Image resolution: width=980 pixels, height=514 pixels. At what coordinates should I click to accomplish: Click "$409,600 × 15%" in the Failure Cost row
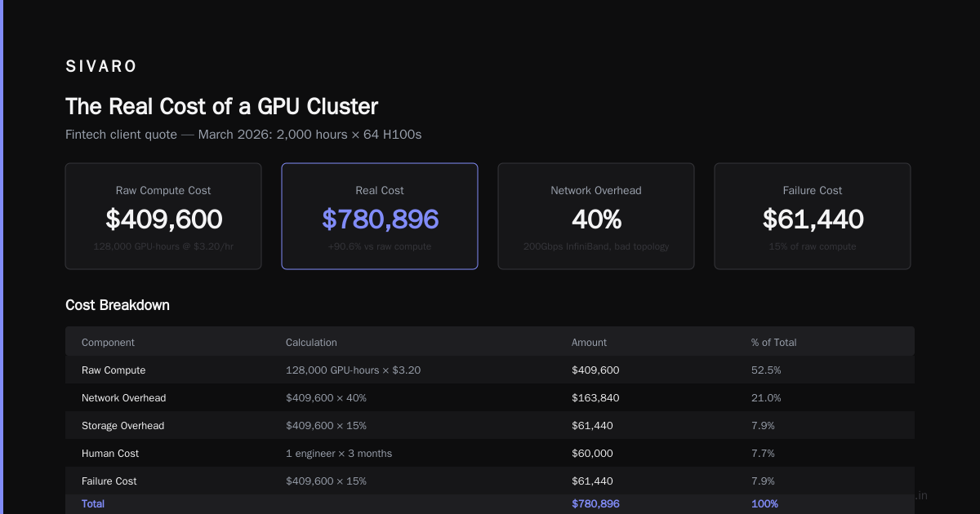point(326,481)
